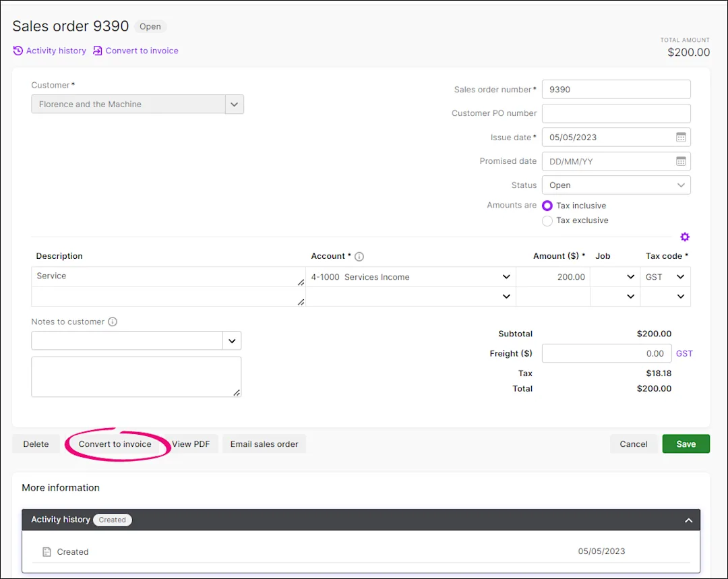Click the Customer PO number field

coord(615,113)
